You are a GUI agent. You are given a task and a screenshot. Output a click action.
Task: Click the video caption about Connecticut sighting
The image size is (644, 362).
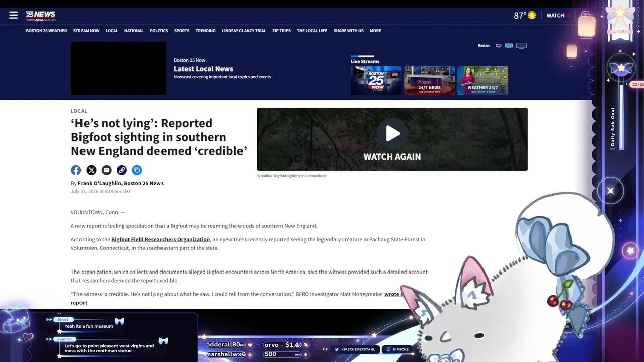(x=291, y=176)
